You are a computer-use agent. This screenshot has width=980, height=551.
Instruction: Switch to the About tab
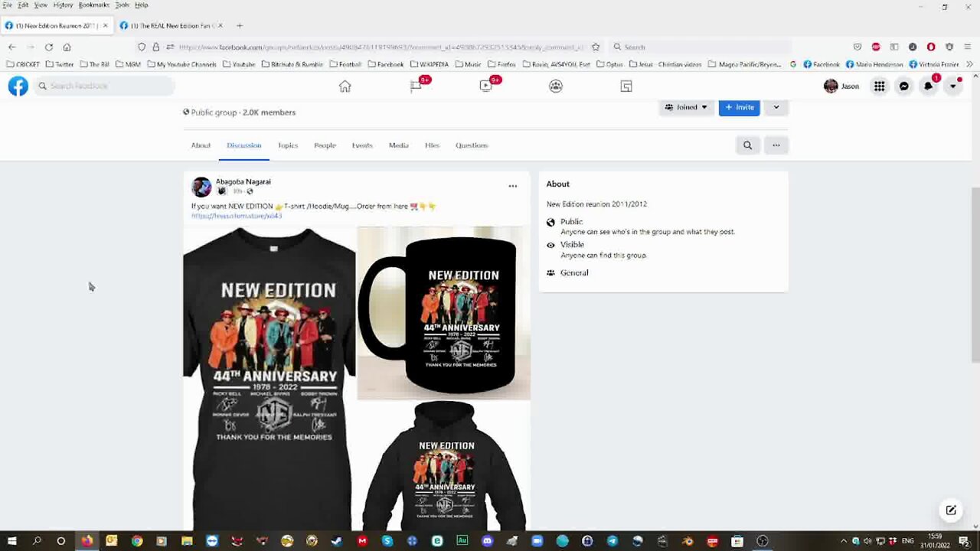click(x=201, y=145)
